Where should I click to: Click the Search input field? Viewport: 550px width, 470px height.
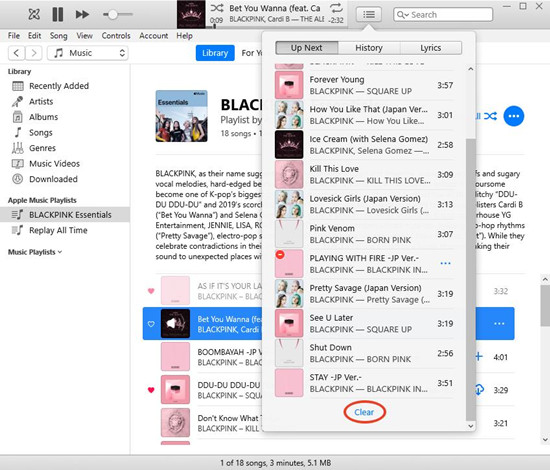click(443, 15)
